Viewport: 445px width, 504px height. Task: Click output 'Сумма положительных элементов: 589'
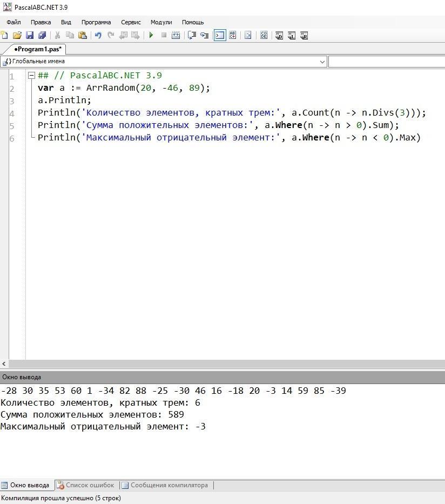[x=92, y=415]
